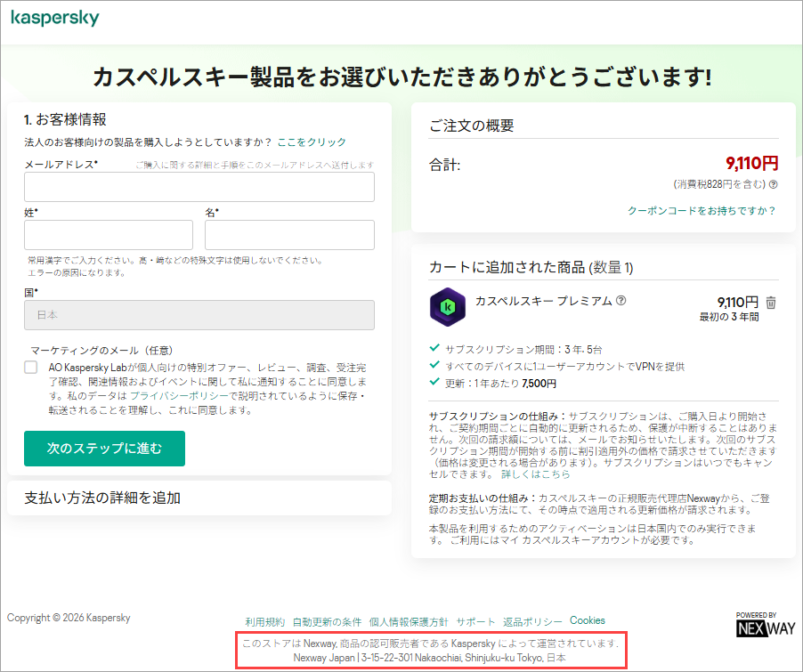
Task: Open 個人情報保護方針 footer link
Action: (x=409, y=622)
